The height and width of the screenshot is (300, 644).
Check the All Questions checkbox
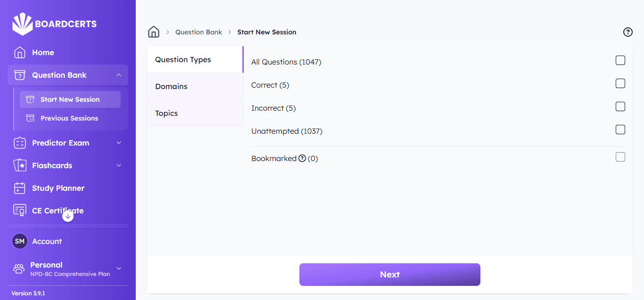620,60
